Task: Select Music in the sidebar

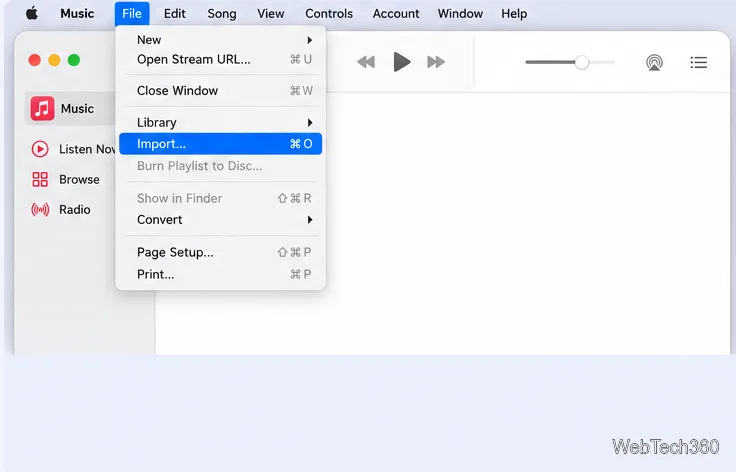Action: pyautogui.click(x=70, y=108)
